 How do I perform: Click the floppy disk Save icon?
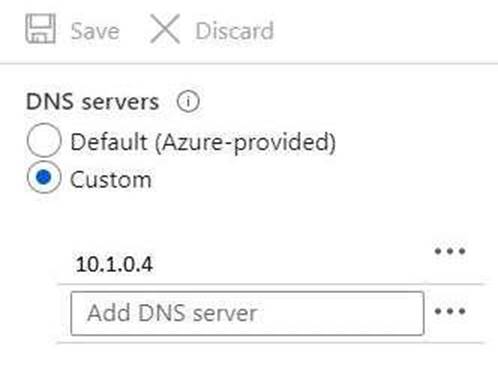40,29
